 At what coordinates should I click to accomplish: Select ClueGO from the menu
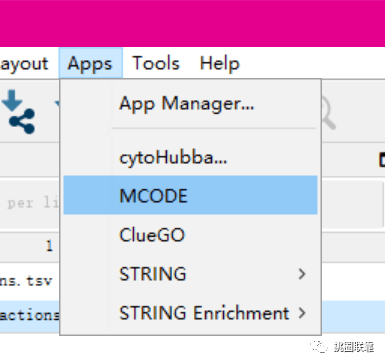tap(190, 235)
